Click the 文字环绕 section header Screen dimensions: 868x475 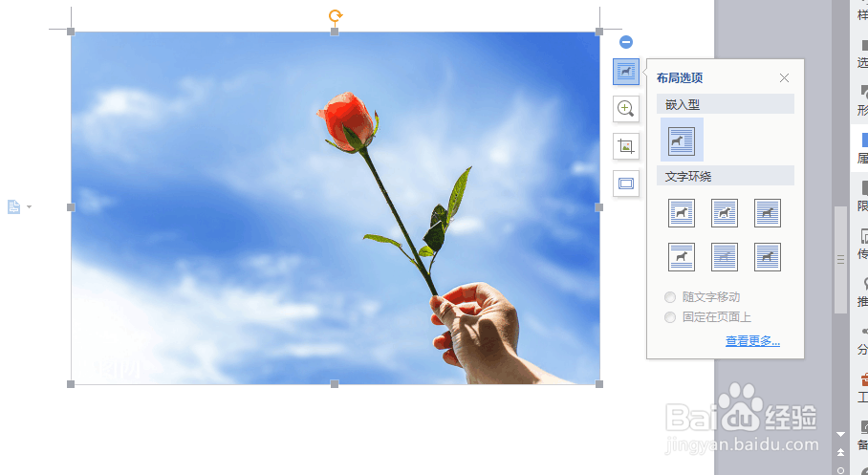(726, 176)
